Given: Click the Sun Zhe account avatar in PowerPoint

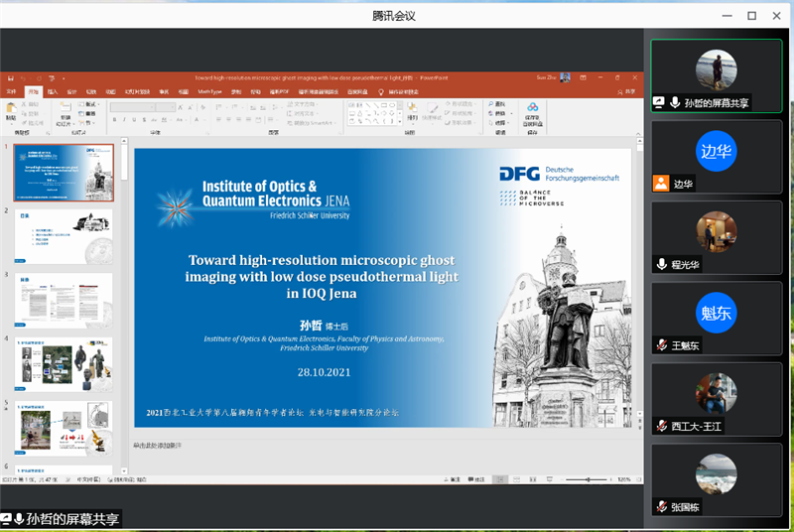Looking at the screenshot, I should [566, 77].
